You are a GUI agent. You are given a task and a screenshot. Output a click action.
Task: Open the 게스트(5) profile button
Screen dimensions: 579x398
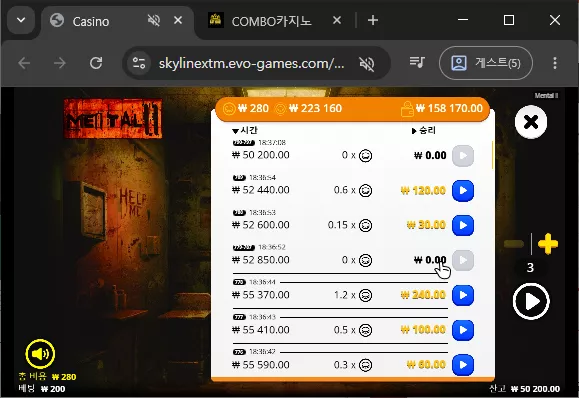pyautogui.click(x=486, y=63)
